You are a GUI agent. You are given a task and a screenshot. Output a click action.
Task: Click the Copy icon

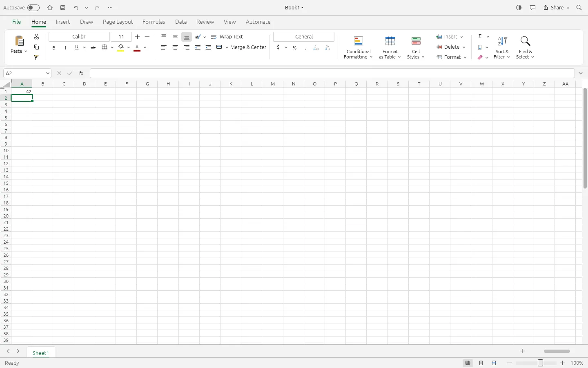point(36,47)
